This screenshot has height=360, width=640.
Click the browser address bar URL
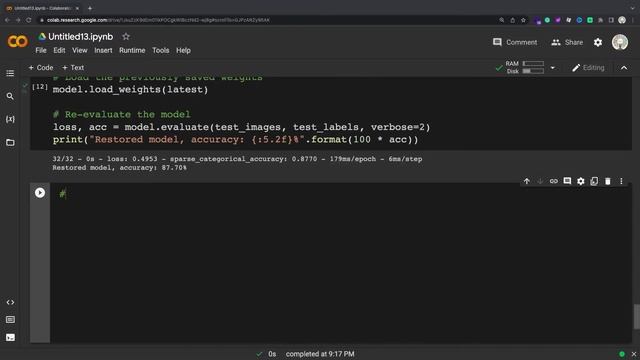[x=158, y=20]
